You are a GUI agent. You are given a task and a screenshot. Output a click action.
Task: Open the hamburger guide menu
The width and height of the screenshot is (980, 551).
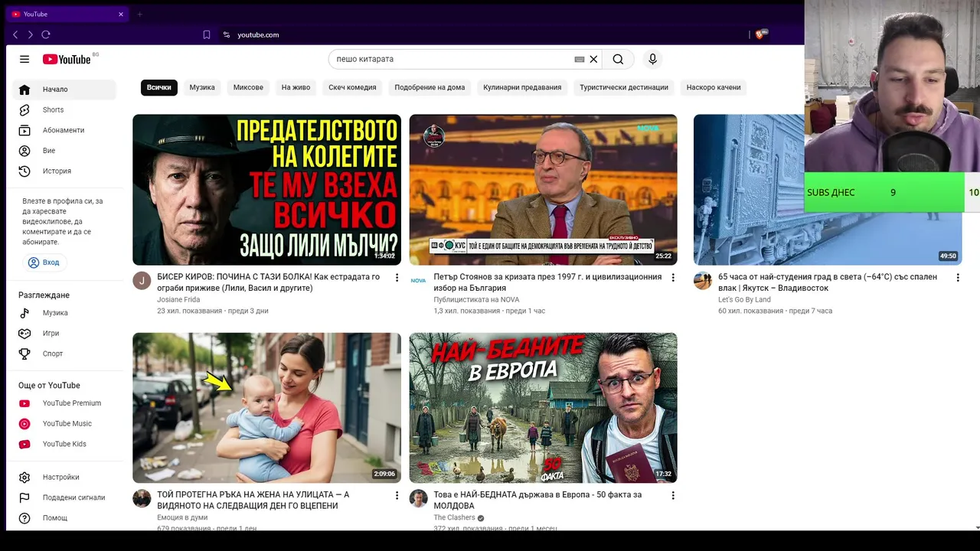pyautogui.click(x=24, y=59)
